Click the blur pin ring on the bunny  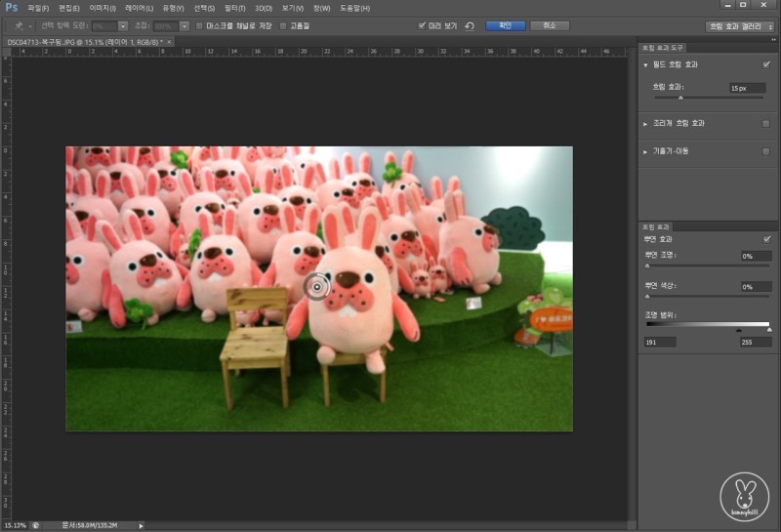coord(316,286)
